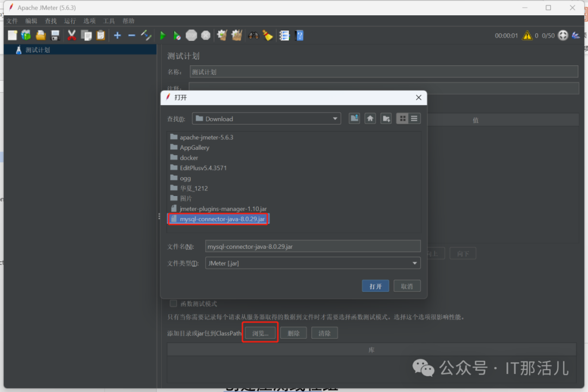
Task: Click the Stop sign icon
Action: tap(191, 35)
